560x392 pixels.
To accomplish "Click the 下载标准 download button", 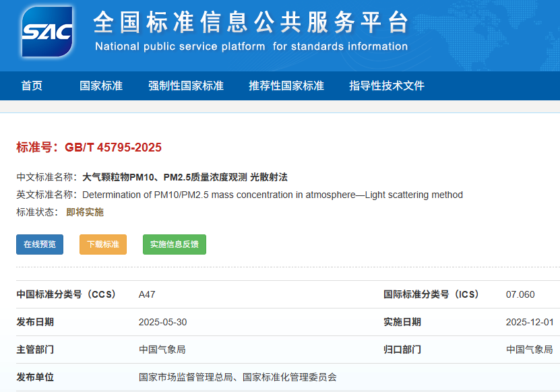I will tap(102, 244).
